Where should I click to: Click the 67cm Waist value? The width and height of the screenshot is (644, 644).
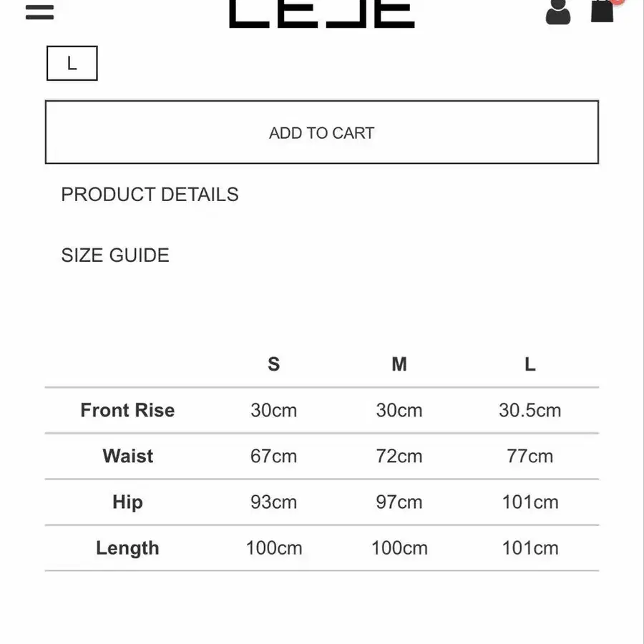273,456
